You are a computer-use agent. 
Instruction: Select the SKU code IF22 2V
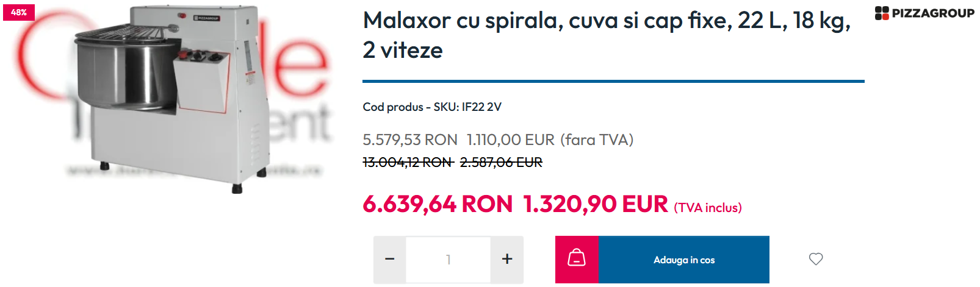[x=481, y=107]
